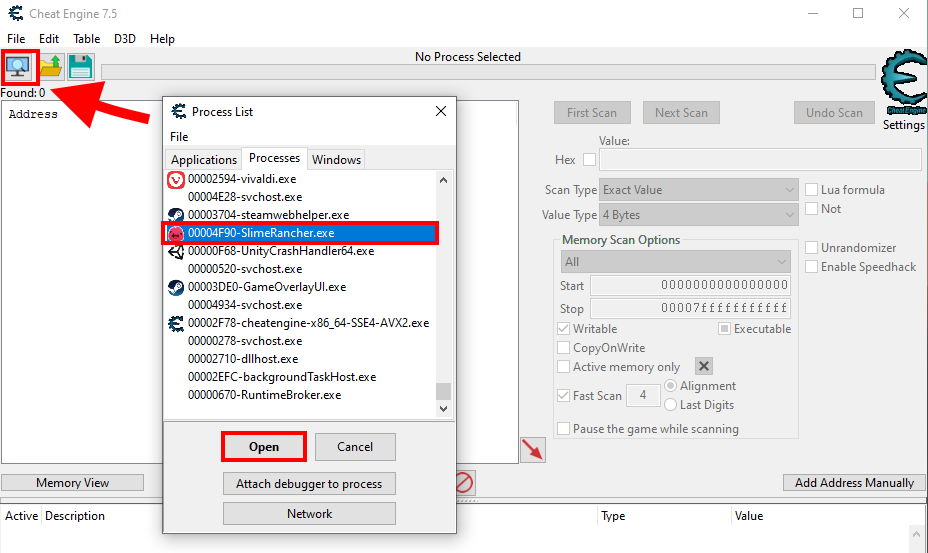
Task: Select the Last Digits radio button
Action: (x=671, y=405)
